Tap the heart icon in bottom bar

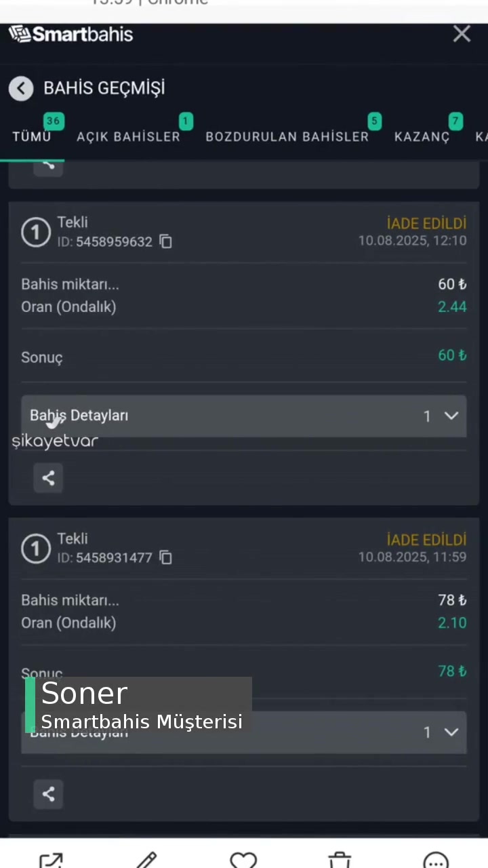tap(243, 860)
